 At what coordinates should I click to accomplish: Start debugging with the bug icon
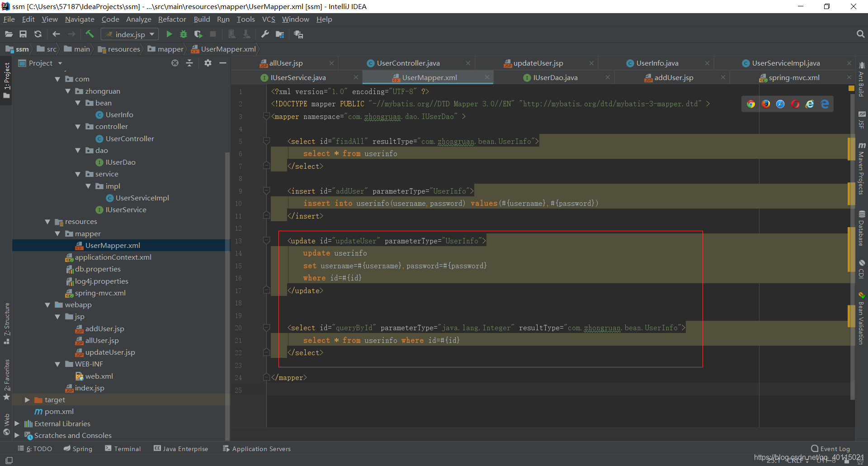pyautogui.click(x=184, y=34)
